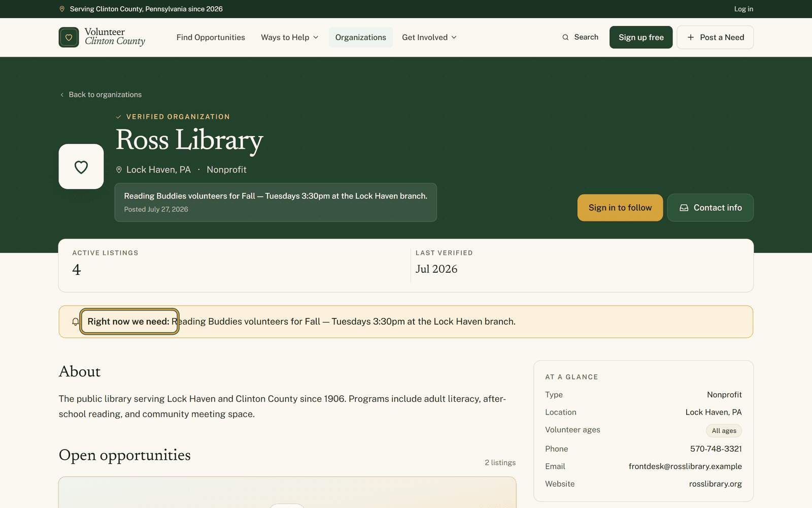The width and height of the screenshot is (812, 508).
Task: Click the Sign in to follow button
Action: (620, 208)
